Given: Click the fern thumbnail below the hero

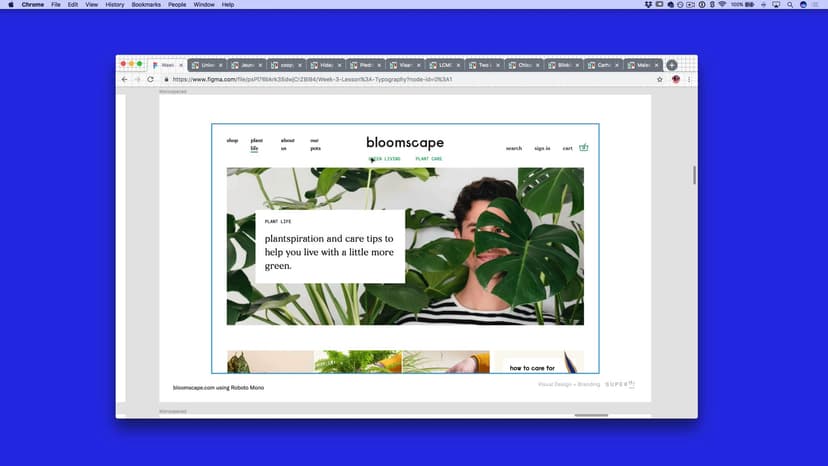Looking at the screenshot, I should (358, 361).
